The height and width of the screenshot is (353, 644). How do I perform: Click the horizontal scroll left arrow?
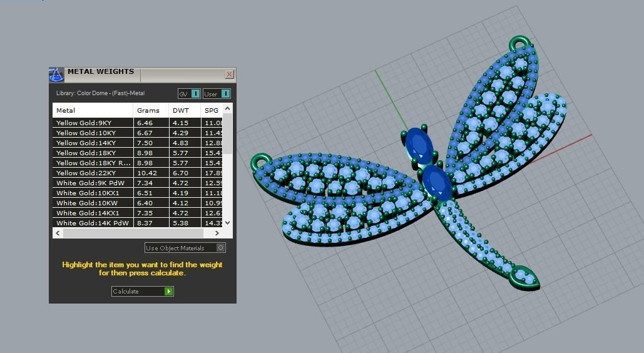[x=58, y=233]
